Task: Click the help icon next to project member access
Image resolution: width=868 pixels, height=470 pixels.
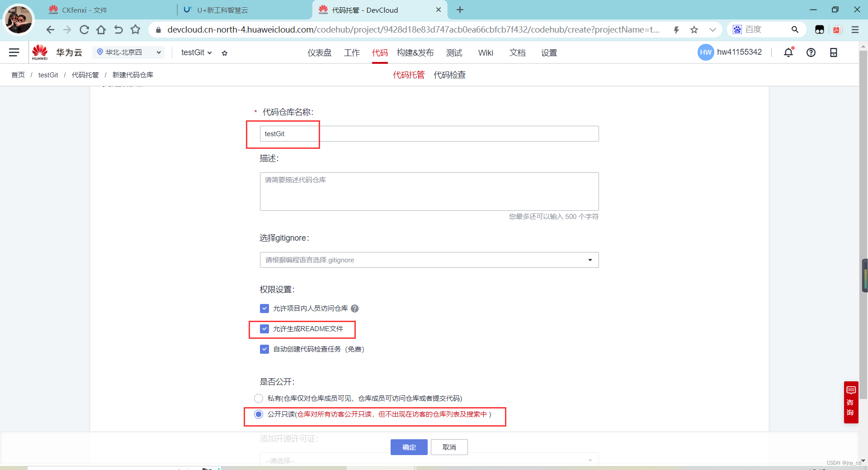Action: [355, 309]
